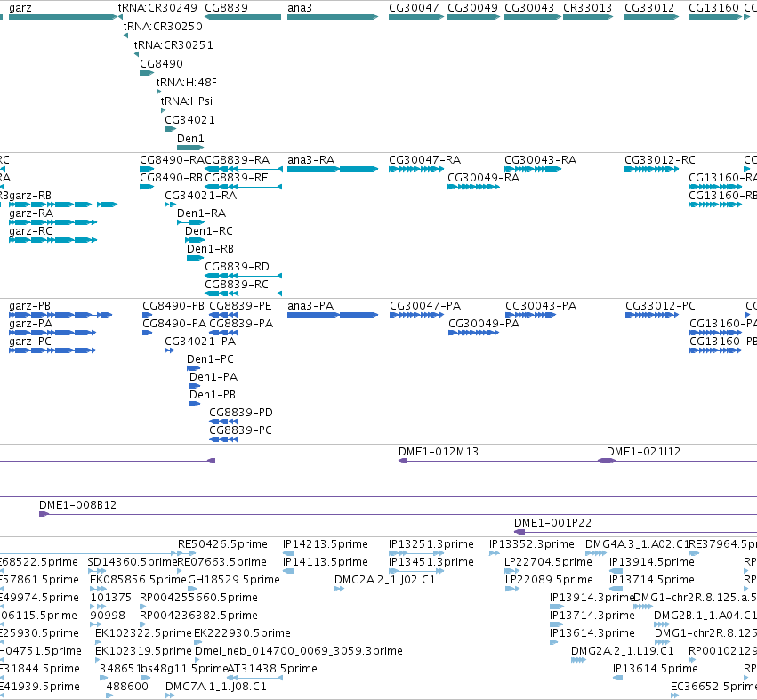Select the RE50426.5prime EST label
The image size is (757, 700).
(x=222, y=544)
